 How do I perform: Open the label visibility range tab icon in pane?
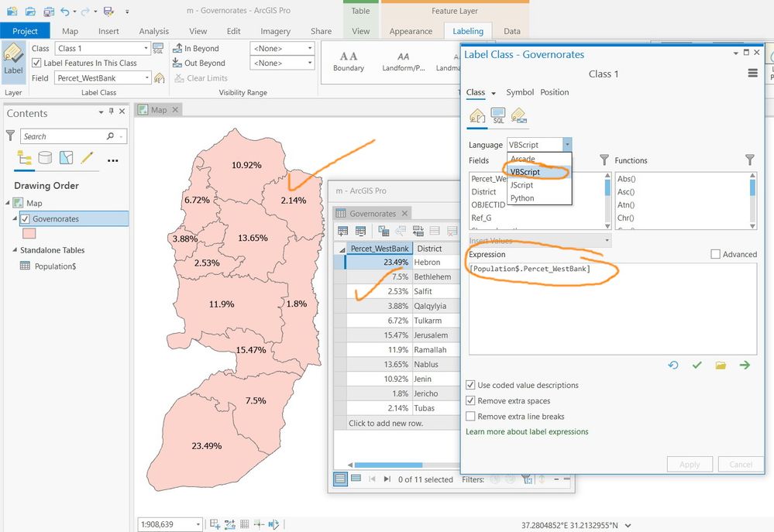coord(519,115)
